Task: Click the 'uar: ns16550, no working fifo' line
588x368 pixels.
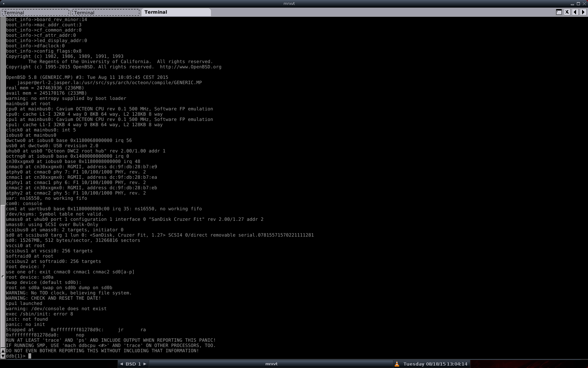Action: click(47, 198)
